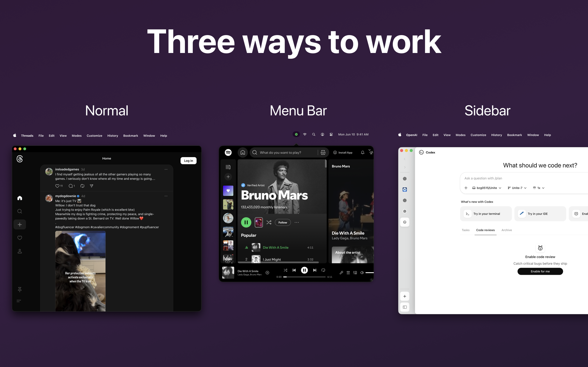
Task: Click Enable for me to turn on code review
Action: [540, 271]
